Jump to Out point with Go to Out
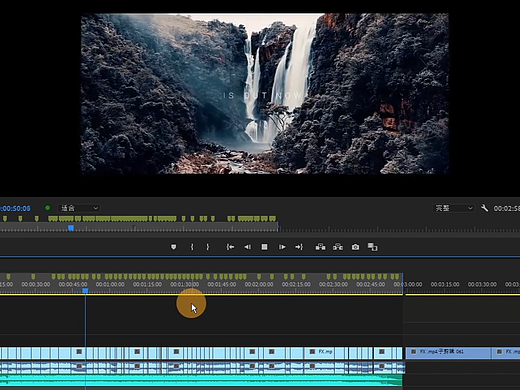Viewport: 520px width, 390px height. pos(299,247)
